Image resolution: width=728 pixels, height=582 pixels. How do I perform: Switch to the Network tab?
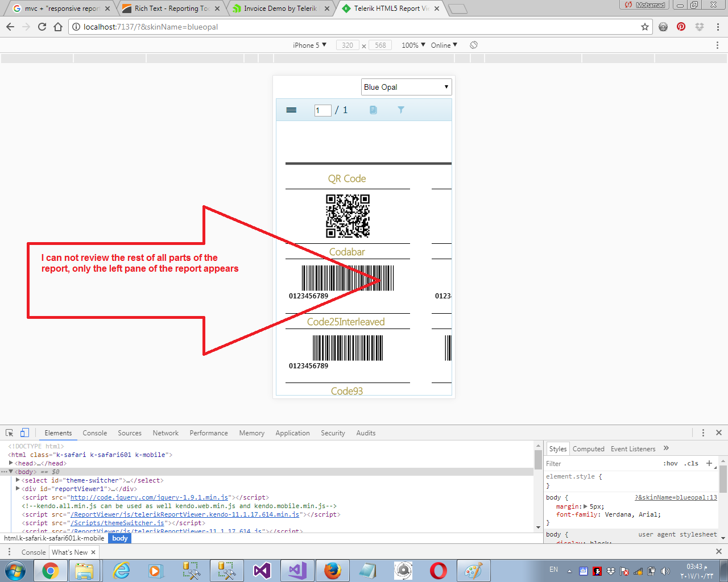(x=166, y=433)
